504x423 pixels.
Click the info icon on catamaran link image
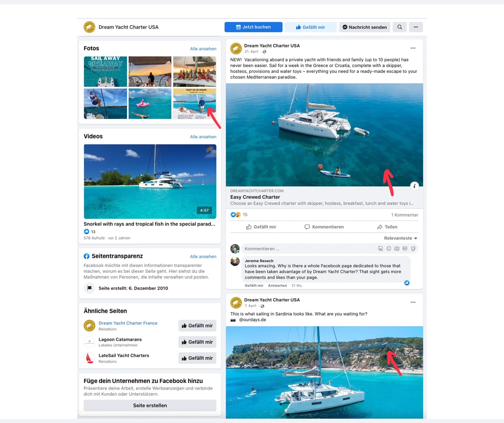[x=414, y=186]
